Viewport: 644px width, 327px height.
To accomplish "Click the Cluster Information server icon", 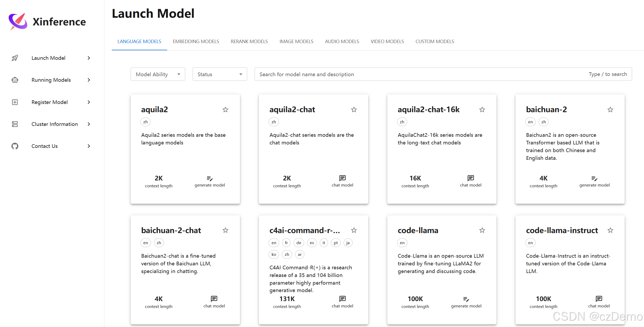I will click(15, 124).
